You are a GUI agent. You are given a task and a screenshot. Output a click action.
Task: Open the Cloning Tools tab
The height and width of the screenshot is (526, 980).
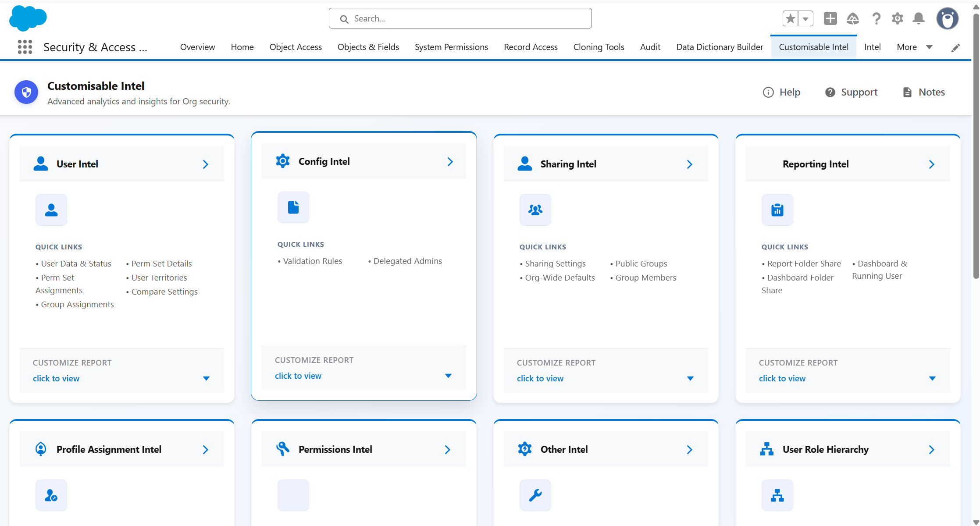599,47
